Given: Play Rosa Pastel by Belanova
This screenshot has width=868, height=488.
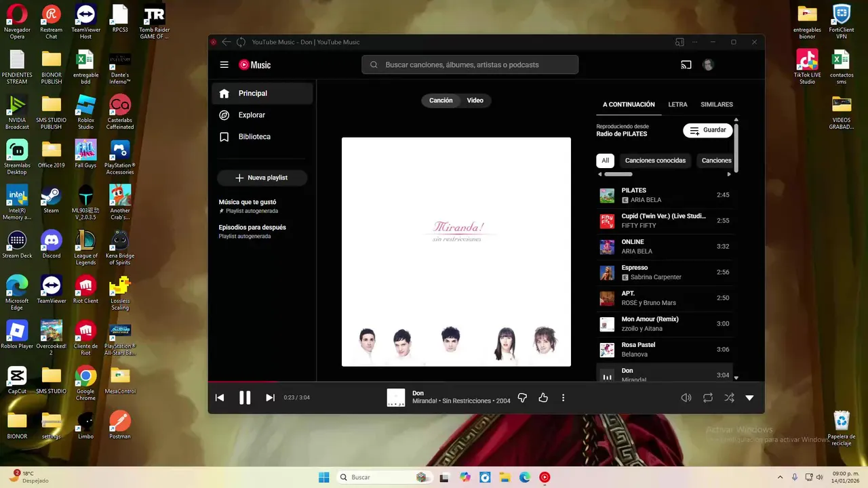Looking at the screenshot, I should click(x=665, y=350).
